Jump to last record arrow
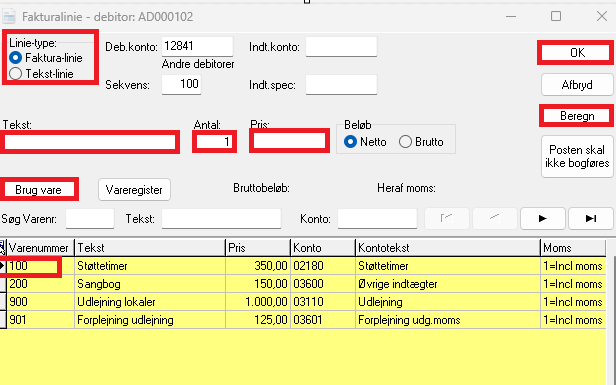Screen dimensions: 616x385 coord(590,218)
